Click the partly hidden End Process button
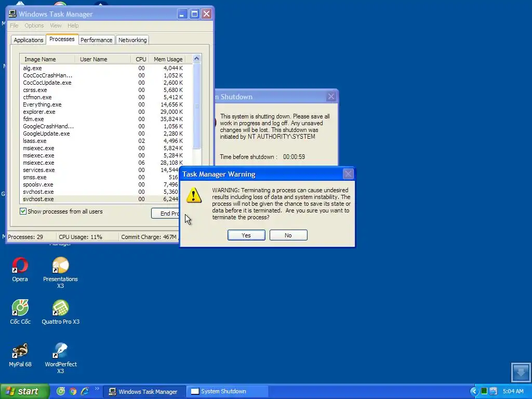This screenshot has width=532, height=399. [165, 214]
